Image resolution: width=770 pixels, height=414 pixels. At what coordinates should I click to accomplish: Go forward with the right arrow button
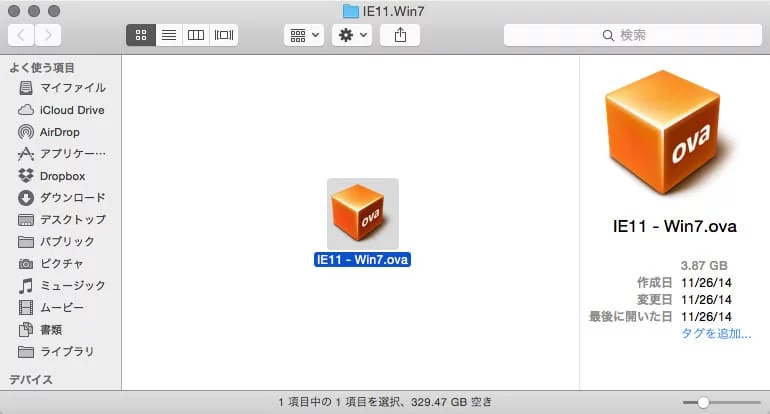48,35
